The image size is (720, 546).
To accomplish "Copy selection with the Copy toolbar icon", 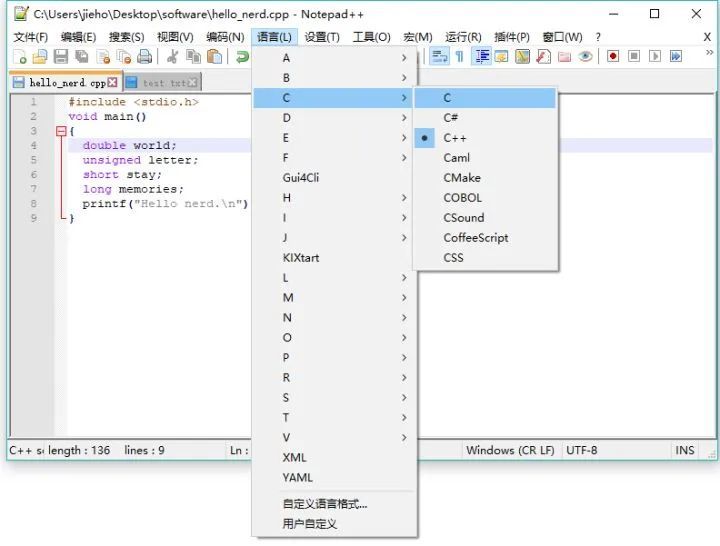I will click(193, 57).
